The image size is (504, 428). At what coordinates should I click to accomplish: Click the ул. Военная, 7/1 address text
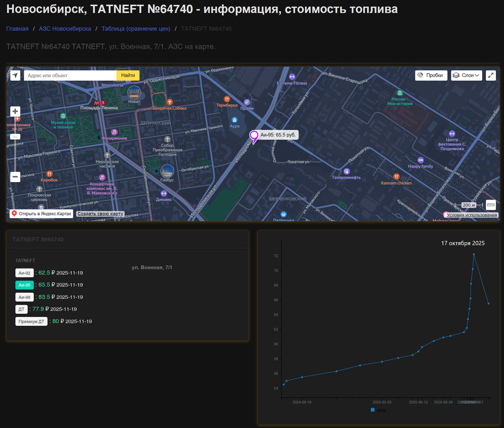(x=152, y=267)
